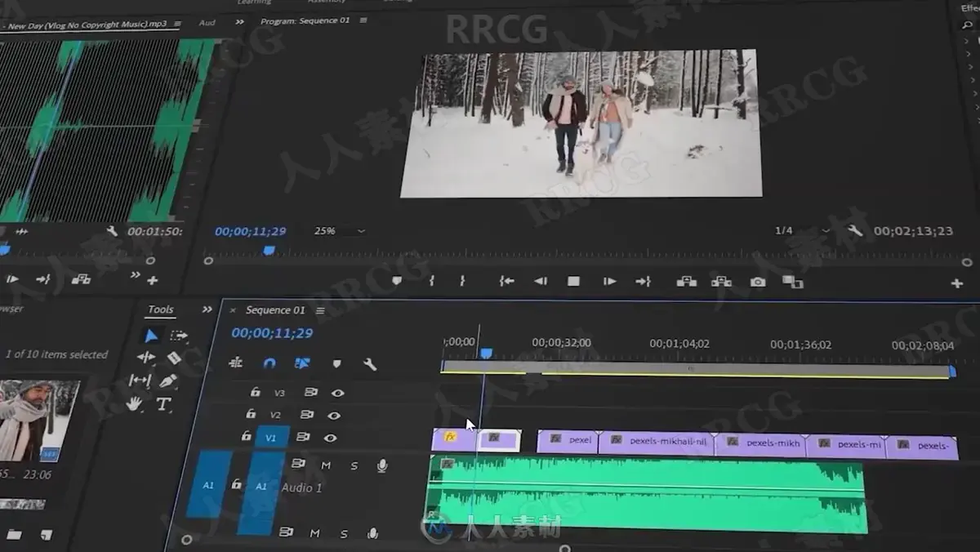Export frame with camera icon
This screenshot has width=980, height=552.
758,282
